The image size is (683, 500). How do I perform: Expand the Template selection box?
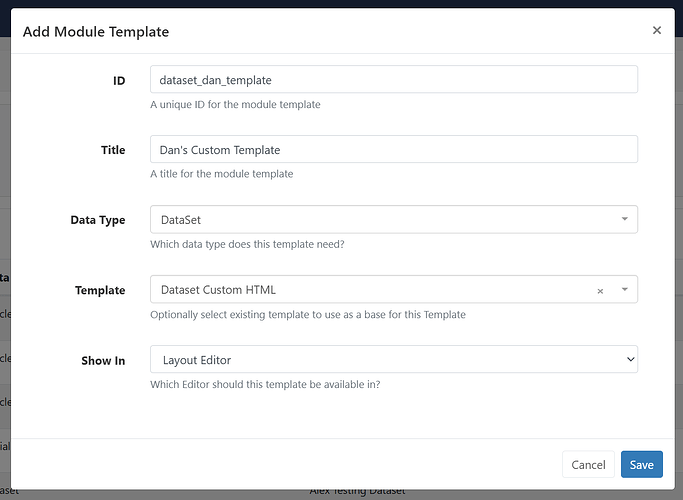tap(370, 290)
